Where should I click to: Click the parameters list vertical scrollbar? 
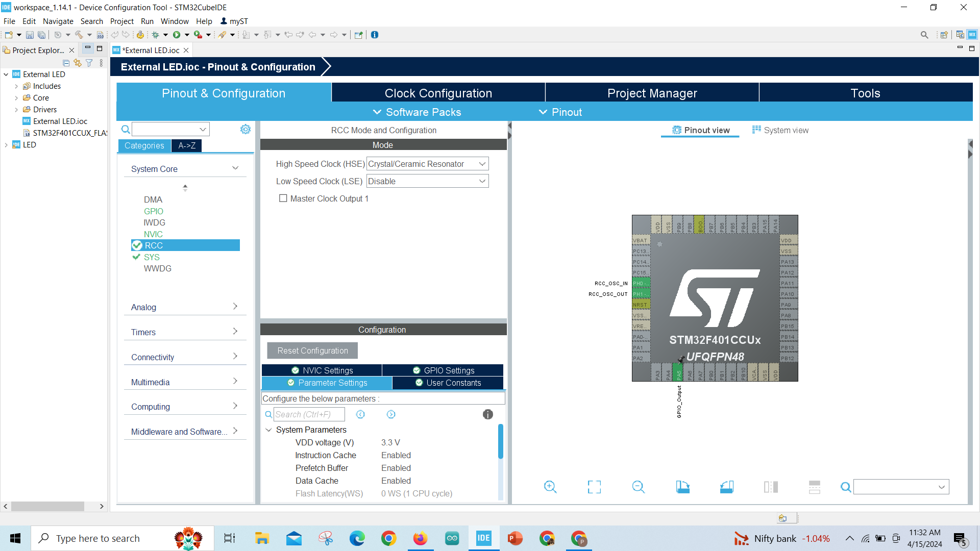pyautogui.click(x=500, y=442)
